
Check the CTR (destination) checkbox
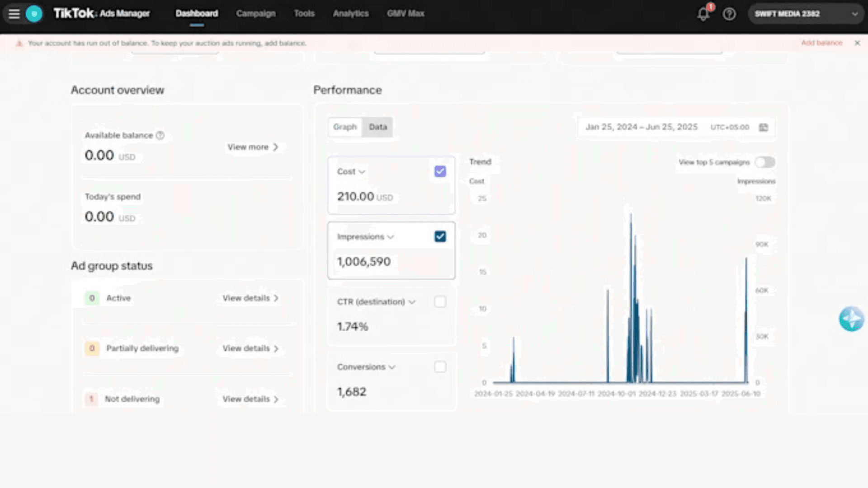[440, 302]
